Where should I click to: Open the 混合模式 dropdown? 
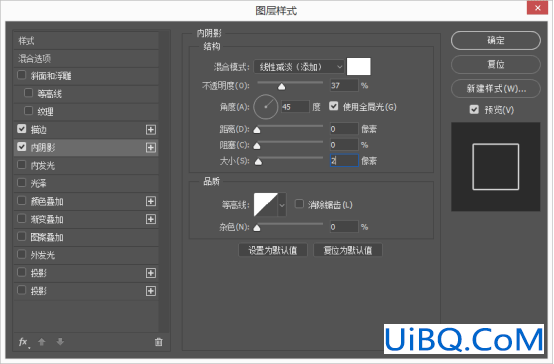click(299, 67)
